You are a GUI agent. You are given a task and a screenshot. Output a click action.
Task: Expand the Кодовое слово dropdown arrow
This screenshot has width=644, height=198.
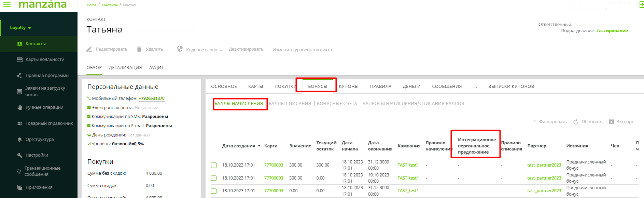click(221, 50)
